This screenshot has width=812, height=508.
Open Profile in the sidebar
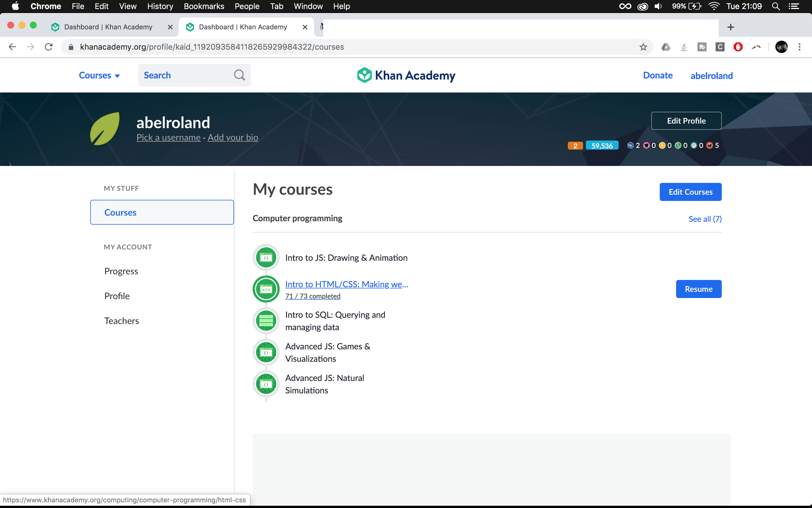click(x=117, y=296)
